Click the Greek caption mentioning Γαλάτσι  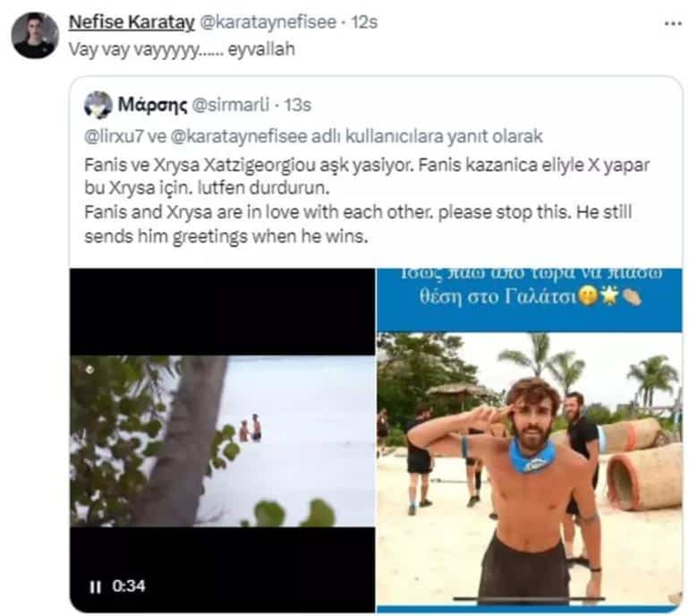[528, 300]
